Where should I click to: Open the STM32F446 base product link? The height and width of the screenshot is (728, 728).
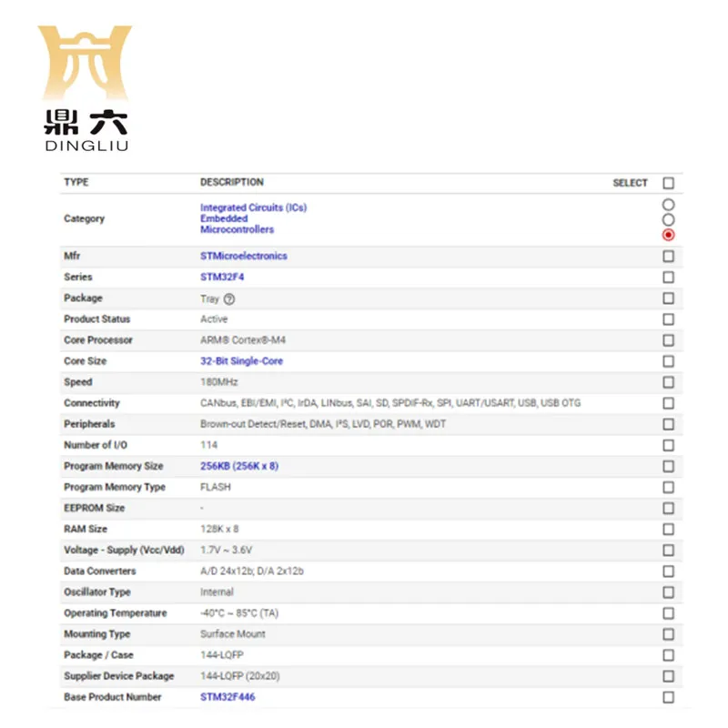click(227, 696)
